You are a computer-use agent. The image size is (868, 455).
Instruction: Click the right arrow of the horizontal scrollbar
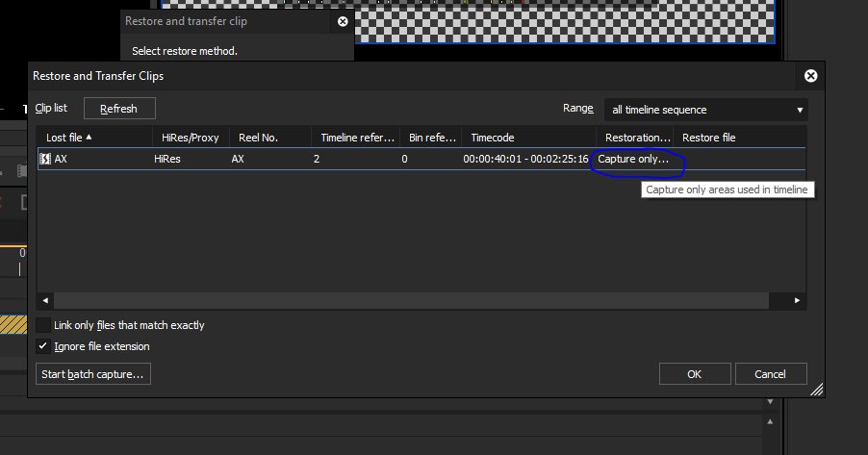coord(797,300)
